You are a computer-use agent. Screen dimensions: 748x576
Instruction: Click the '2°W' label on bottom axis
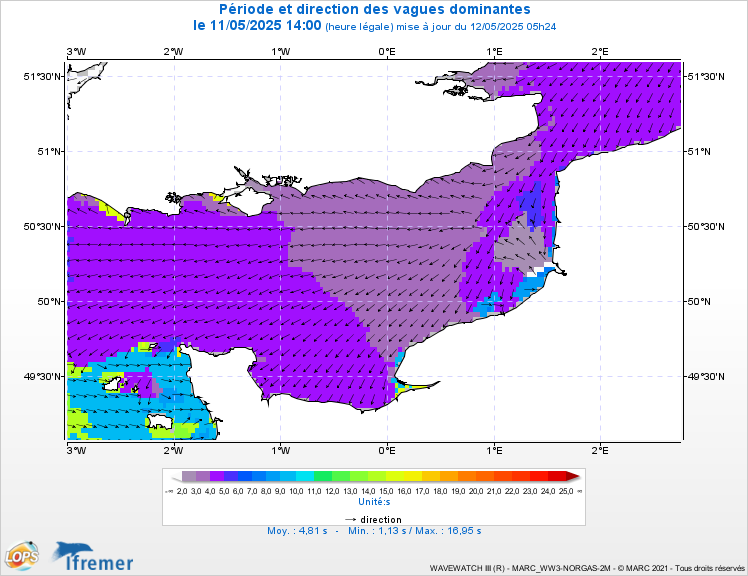click(174, 450)
